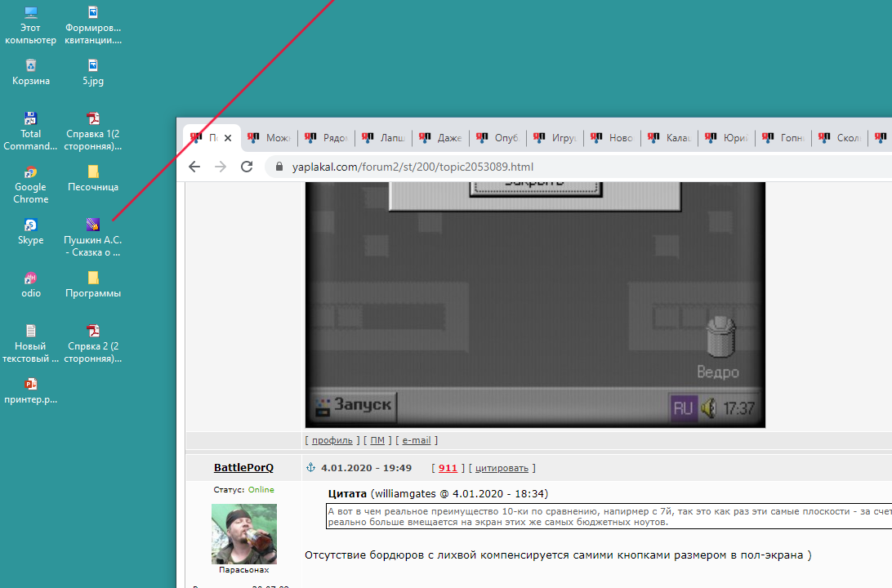Image resolution: width=892 pixels, height=588 pixels.
Task: Launch Google Chrome desktop shortcut
Action: pyautogui.click(x=31, y=185)
